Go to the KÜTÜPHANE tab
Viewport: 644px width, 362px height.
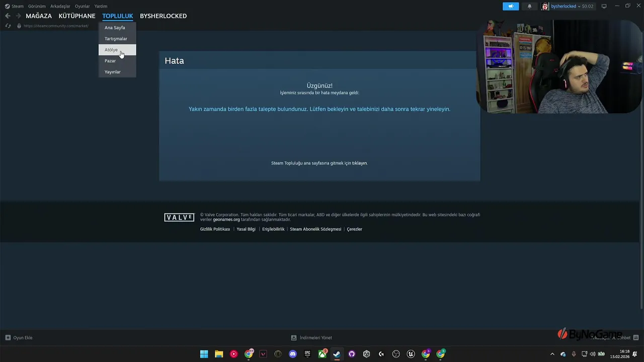[77, 16]
